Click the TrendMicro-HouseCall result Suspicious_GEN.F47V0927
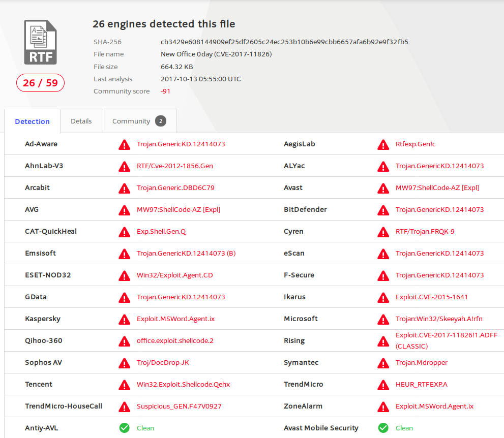 point(179,406)
